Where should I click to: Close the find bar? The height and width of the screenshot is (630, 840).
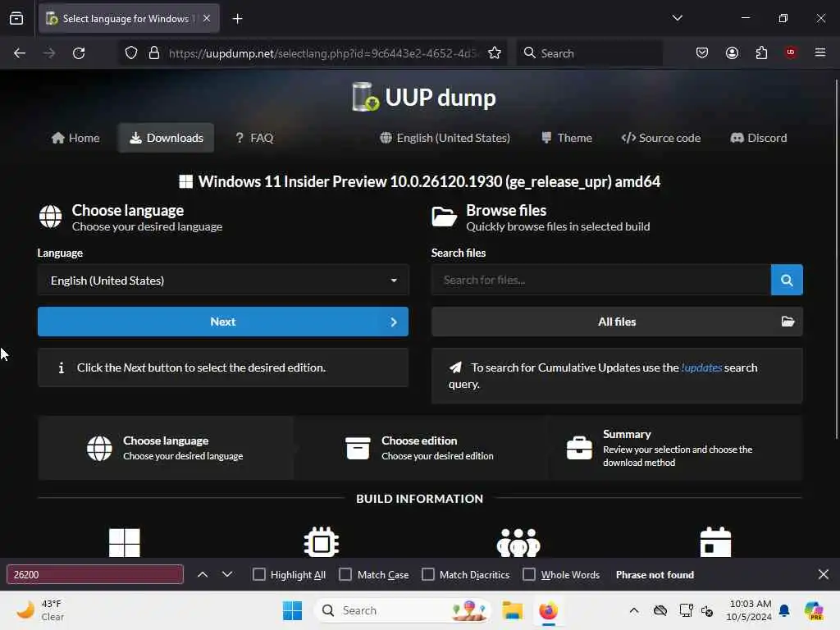point(824,575)
